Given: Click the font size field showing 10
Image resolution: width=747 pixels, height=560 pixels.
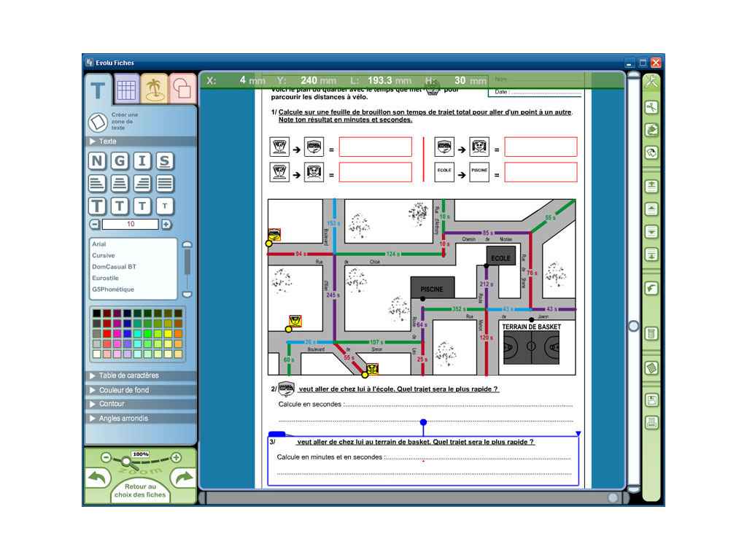Looking at the screenshot, I should pos(131,225).
